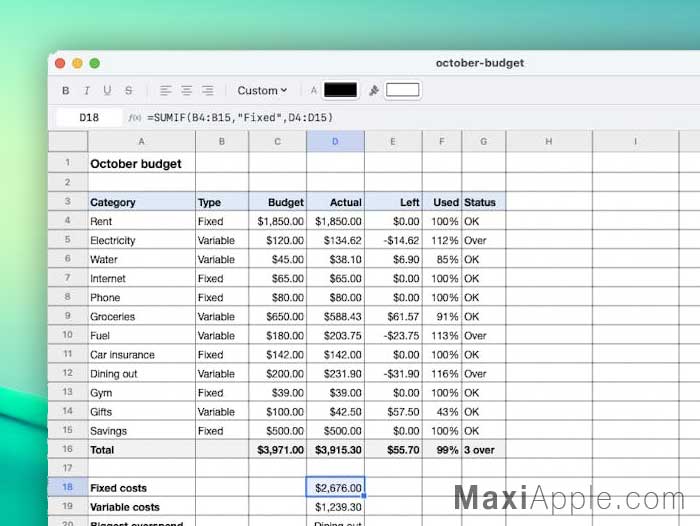Click the fill color bucket icon
The height and width of the screenshot is (526, 700).
point(374,91)
